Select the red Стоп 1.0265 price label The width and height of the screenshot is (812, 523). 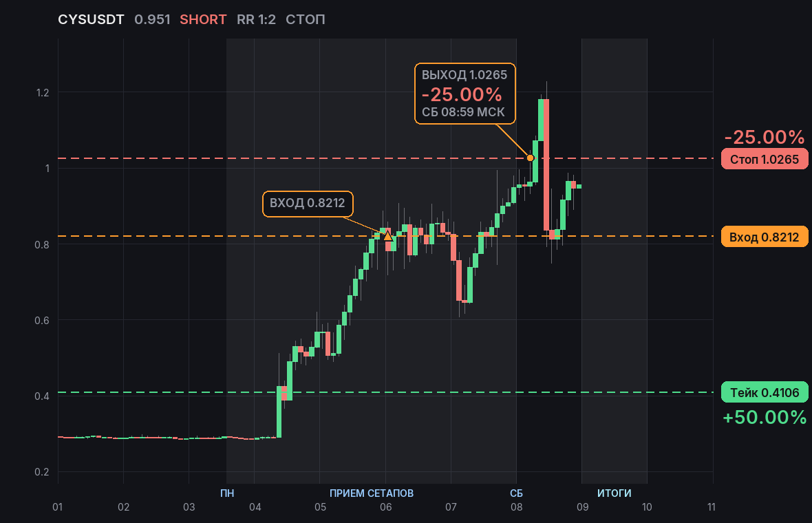(765, 159)
